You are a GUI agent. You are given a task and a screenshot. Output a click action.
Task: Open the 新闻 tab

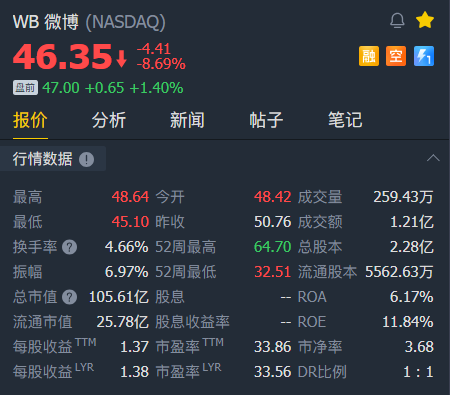point(187,120)
